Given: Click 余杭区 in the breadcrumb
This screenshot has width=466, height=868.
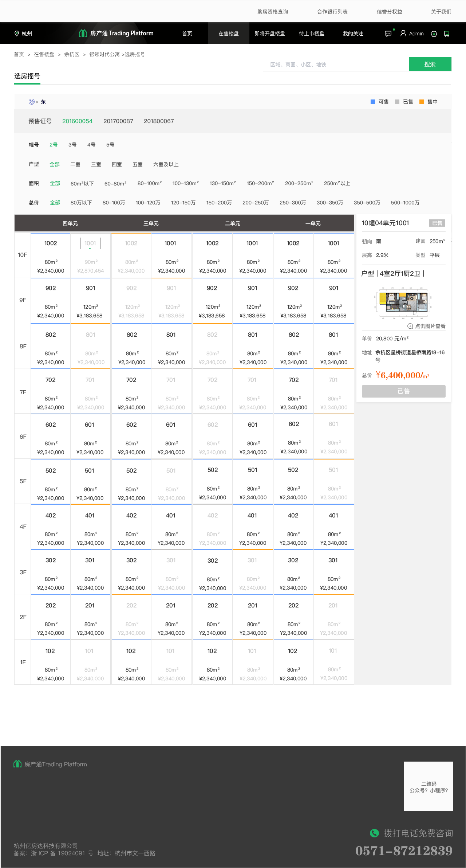Looking at the screenshot, I should [72, 54].
